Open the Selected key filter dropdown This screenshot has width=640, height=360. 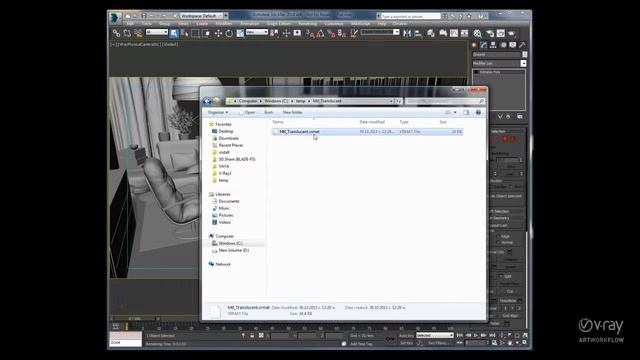pyautogui.click(x=435, y=336)
